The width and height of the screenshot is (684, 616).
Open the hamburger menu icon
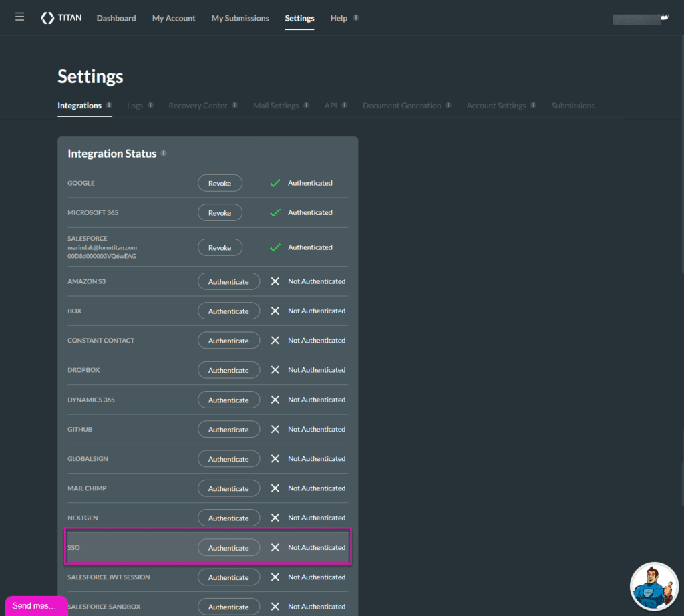pos(20,17)
